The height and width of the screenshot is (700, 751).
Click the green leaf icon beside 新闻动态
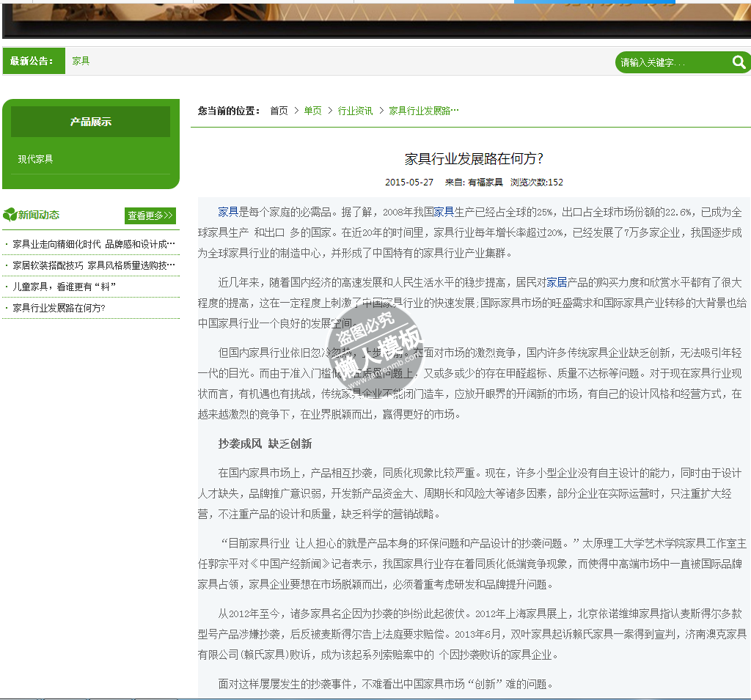point(10,215)
